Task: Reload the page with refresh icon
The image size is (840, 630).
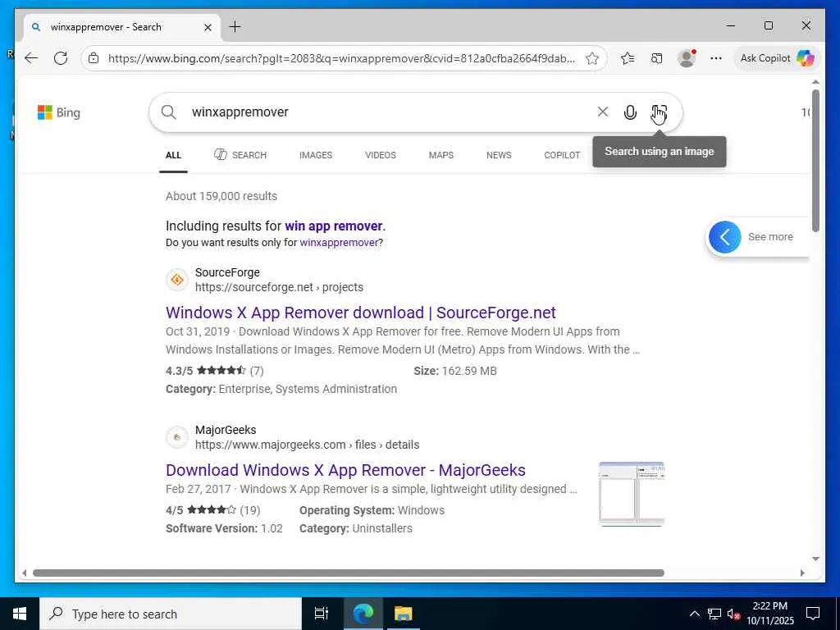Action: (x=61, y=58)
